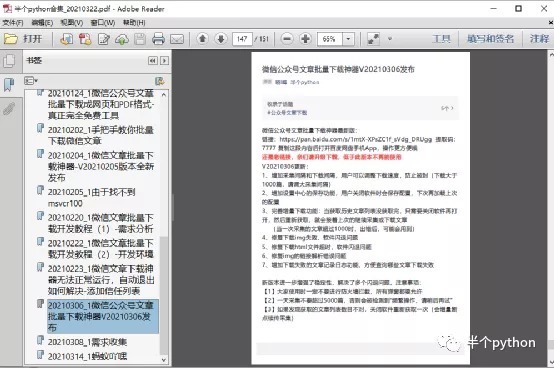The image size is (554, 368).
Task: Open the 工具 tools pane
Action: [441, 38]
